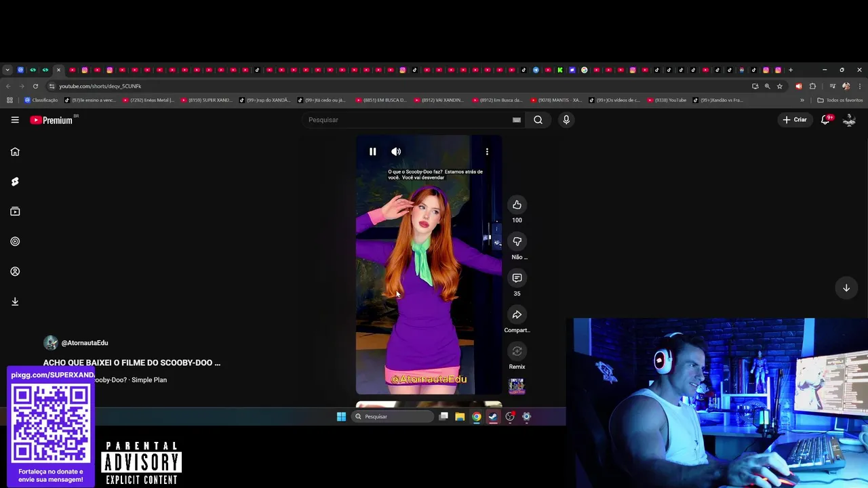868x488 pixels.
Task: Open the @AtornautaEdu channel
Action: pos(85,343)
